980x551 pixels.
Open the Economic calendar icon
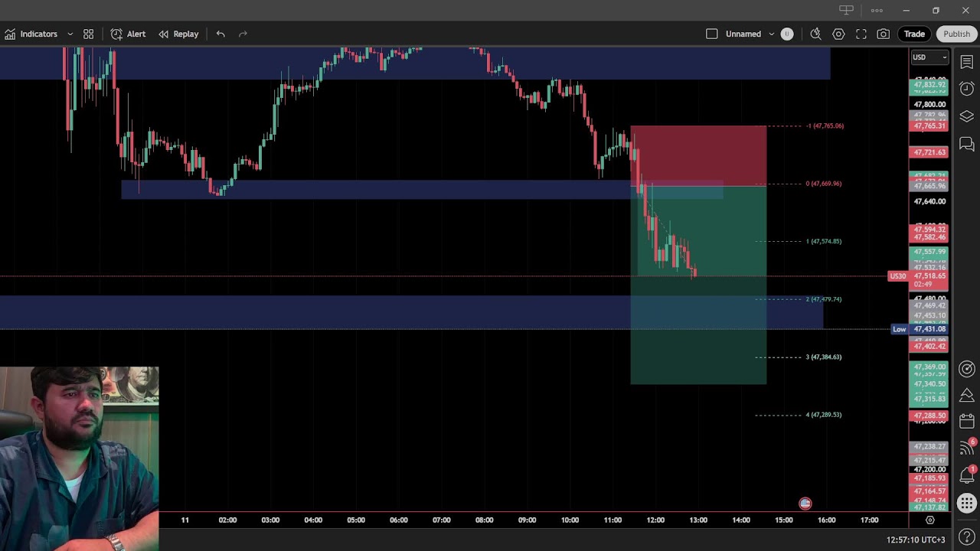pos(966,422)
